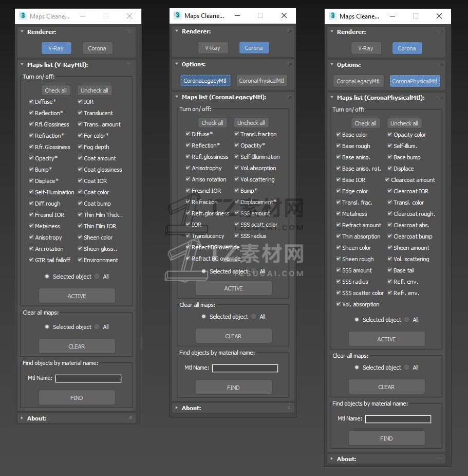Click the CLEAR button in left window
Screen dimensions: 468x476
click(x=77, y=346)
